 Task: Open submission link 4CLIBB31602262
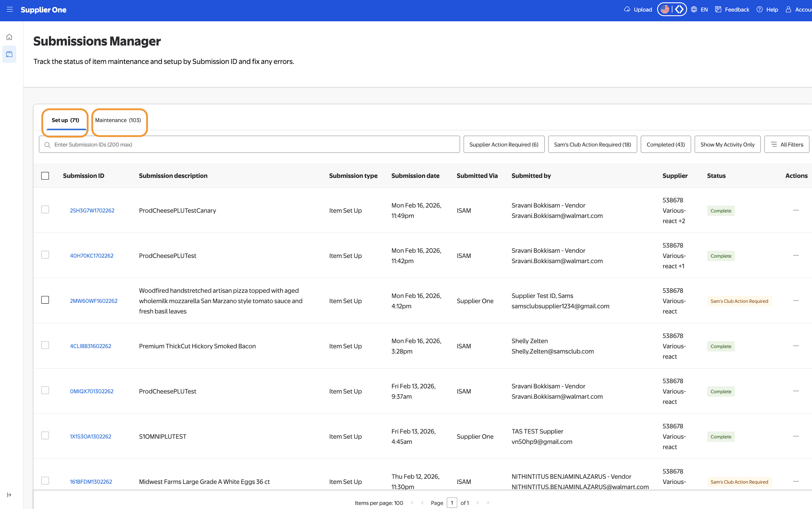[x=91, y=346]
